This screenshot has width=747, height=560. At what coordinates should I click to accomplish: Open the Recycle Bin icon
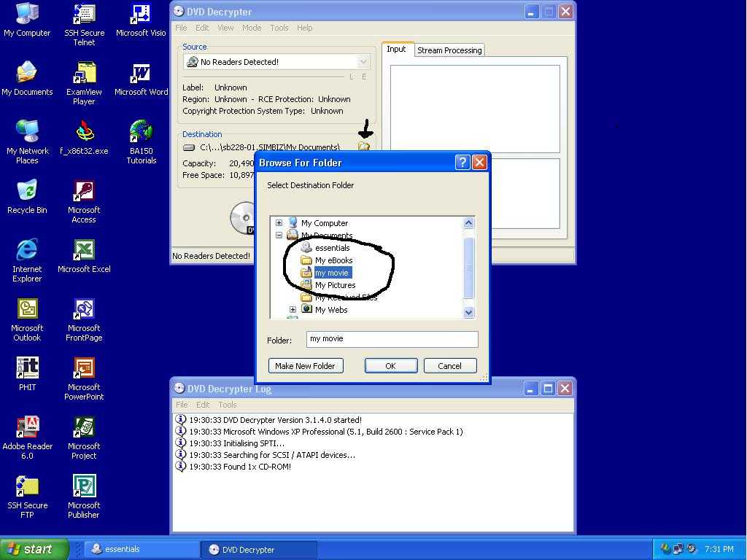pyautogui.click(x=27, y=192)
